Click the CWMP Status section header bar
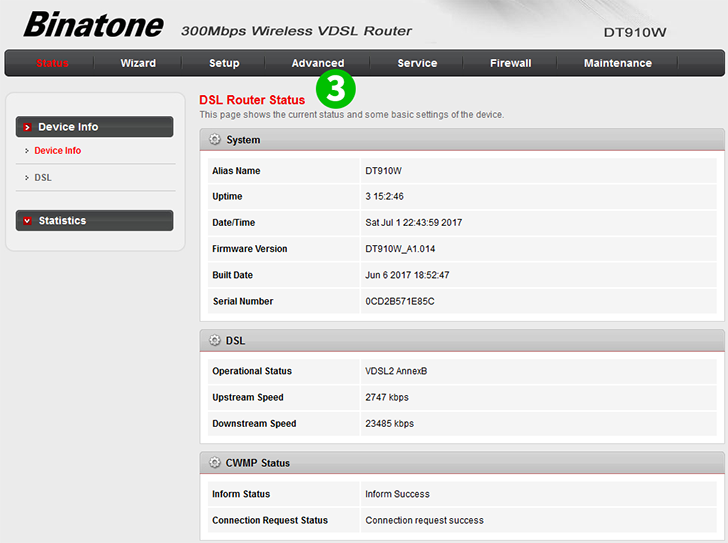 point(462,463)
